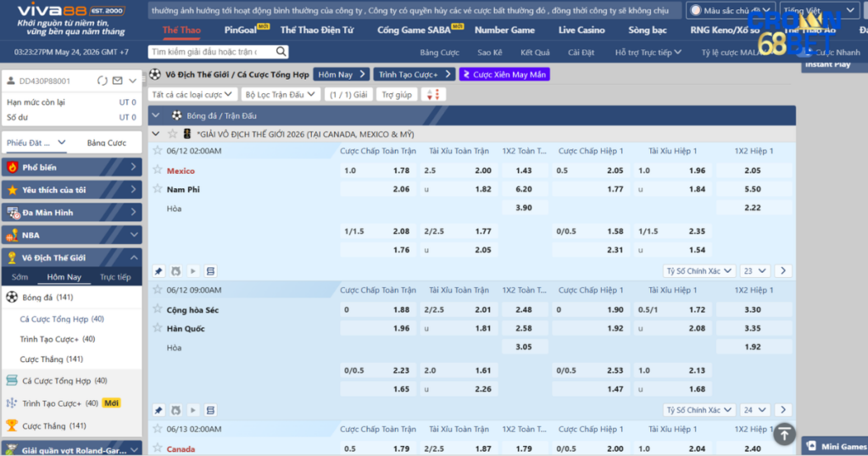Screen dimensions: 868x456
Task: Favorite the World Cup 2026 league star
Action: (173, 134)
